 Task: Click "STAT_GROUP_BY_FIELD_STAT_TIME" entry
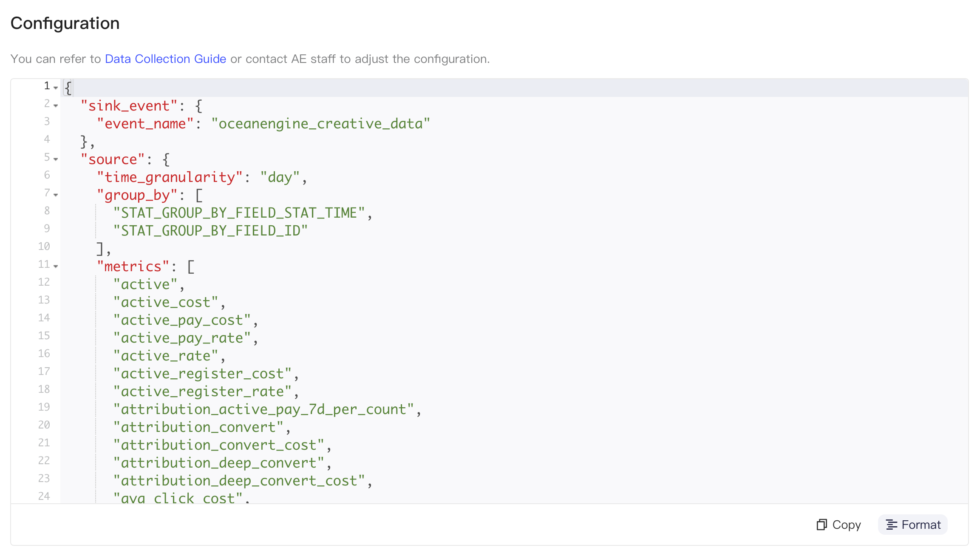coord(239,213)
